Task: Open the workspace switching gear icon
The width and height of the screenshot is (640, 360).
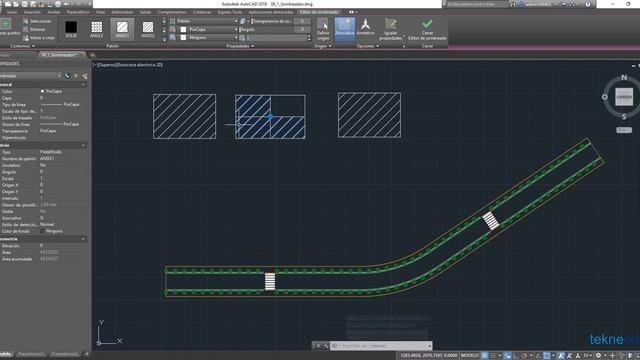Action: tap(598, 356)
